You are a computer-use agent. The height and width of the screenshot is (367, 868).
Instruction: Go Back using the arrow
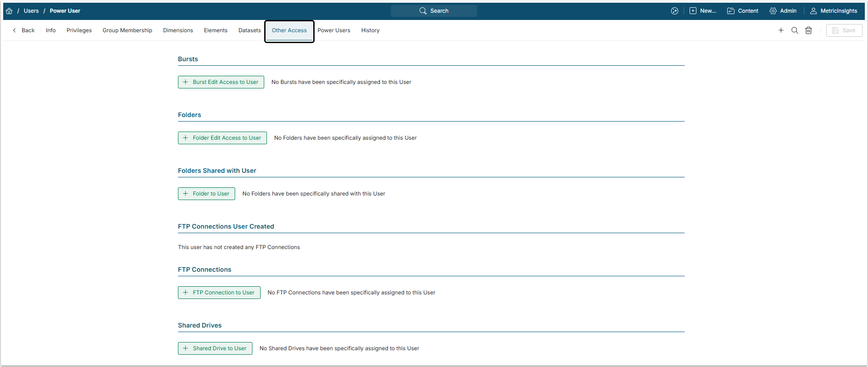click(x=24, y=30)
